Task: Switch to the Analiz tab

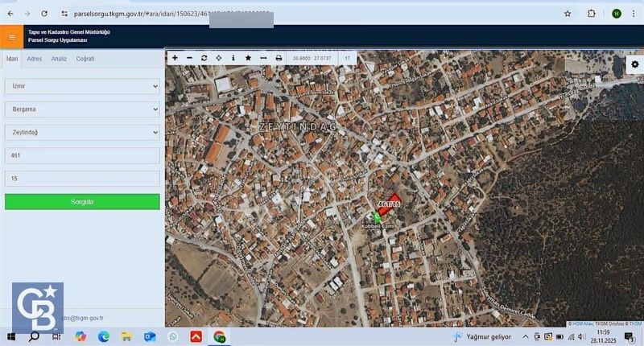Action: tap(59, 59)
